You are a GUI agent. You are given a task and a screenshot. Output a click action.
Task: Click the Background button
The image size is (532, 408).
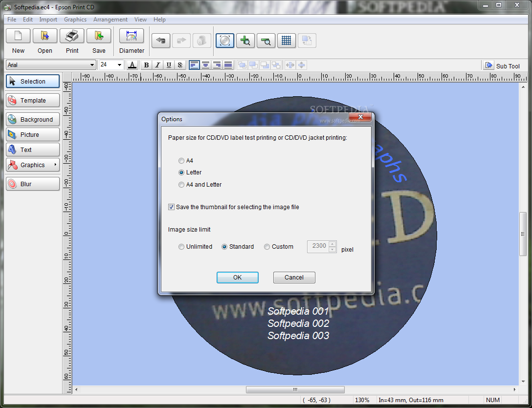click(x=33, y=119)
